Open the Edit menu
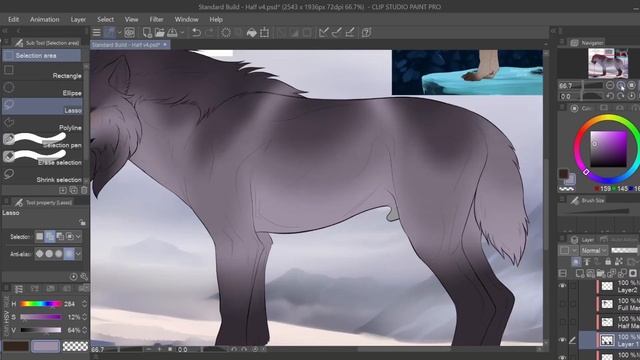Screen dimensions: 640x360 click(x=13, y=19)
